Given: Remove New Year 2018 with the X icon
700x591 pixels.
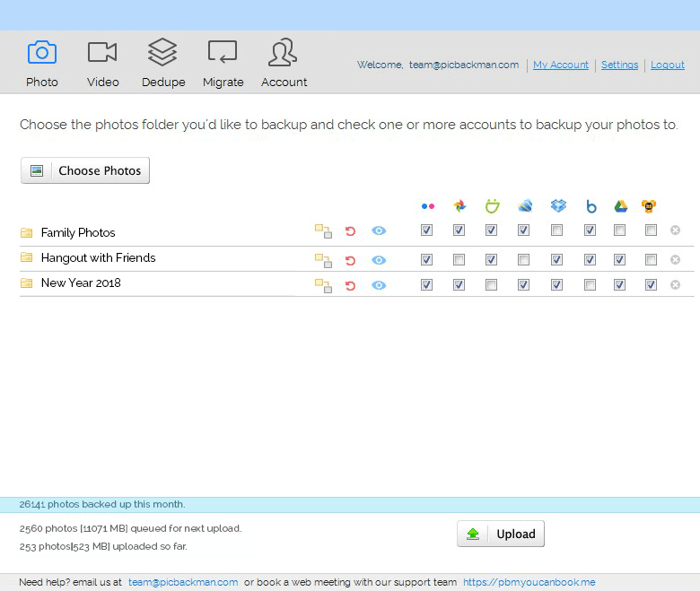Looking at the screenshot, I should [675, 284].
